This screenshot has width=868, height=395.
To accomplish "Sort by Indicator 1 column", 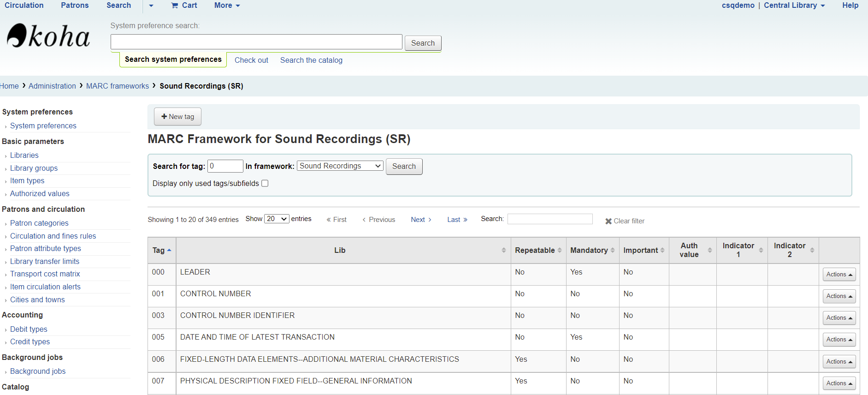I will pos(742,250).
